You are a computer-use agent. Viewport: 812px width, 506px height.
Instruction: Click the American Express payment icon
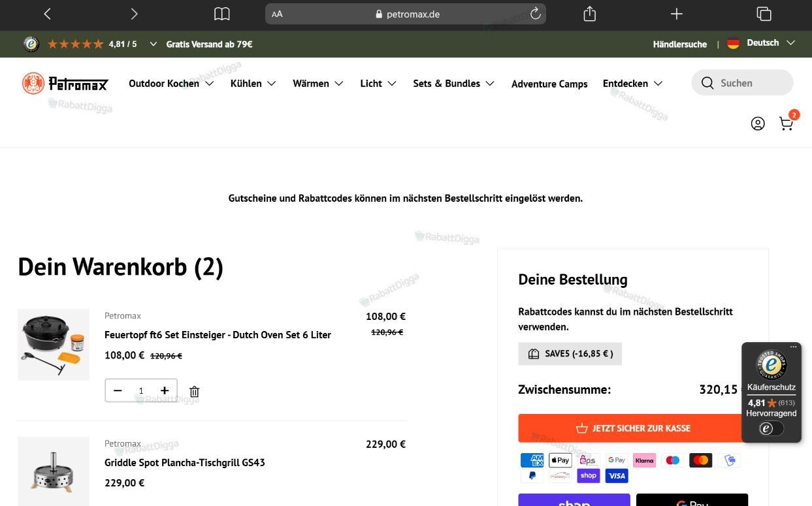point(532,460)
